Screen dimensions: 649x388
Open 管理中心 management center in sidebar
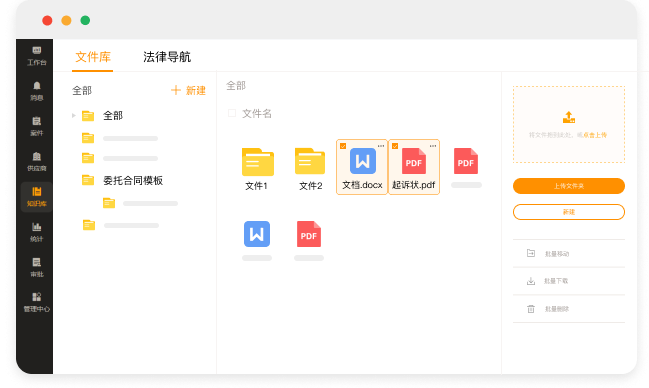(36, 302)
